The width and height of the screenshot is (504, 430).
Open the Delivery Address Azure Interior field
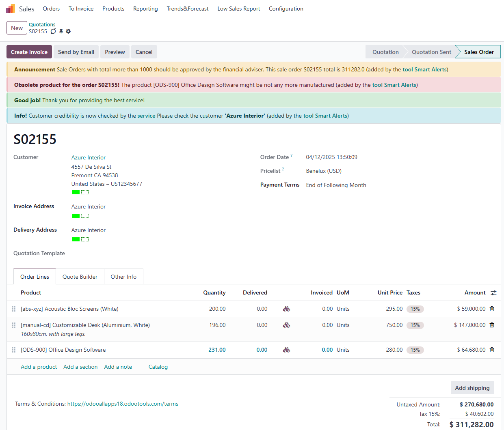[89, 230]
